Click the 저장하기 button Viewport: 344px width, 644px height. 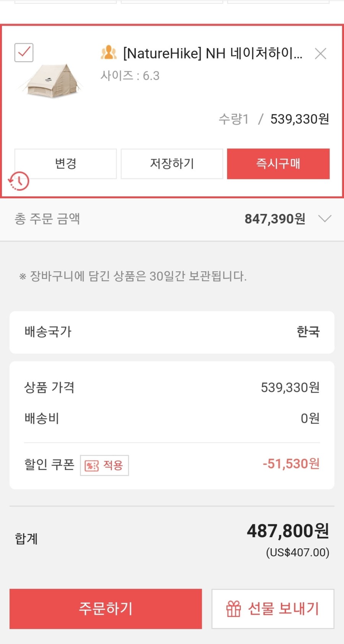coord(172,164)
